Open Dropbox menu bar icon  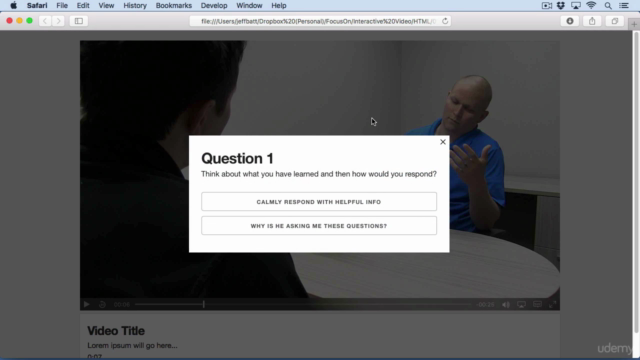pyautogui.click(x=561, y=6)
